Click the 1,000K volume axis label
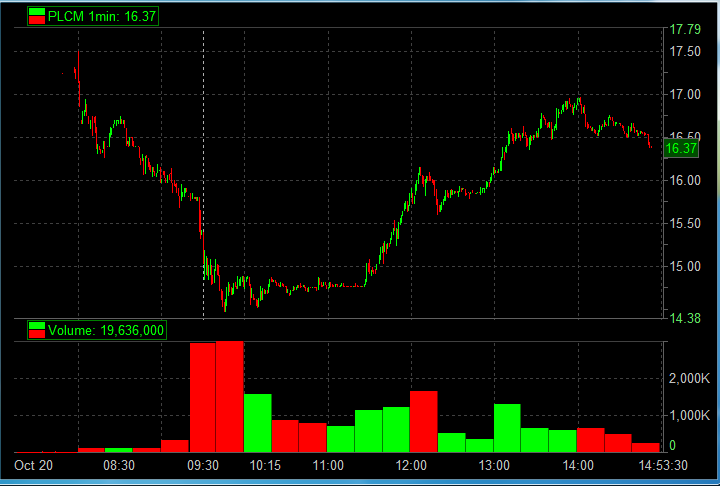 pos(689,416)
